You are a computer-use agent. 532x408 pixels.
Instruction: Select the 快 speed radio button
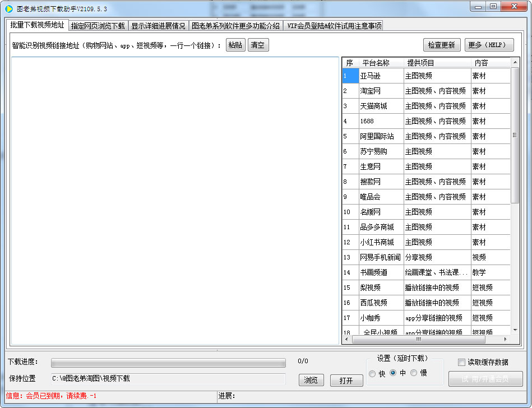point(373,374)
